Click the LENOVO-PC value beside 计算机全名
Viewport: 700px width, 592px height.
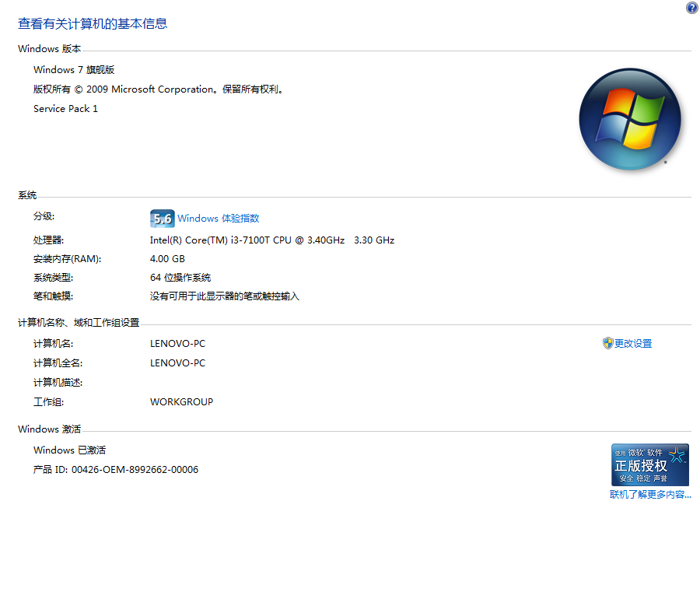(x=177, y=363)
